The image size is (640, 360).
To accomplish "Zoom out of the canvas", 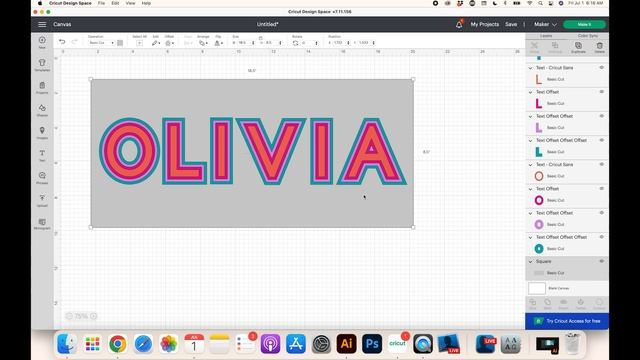I will click(x=69, y=316).
